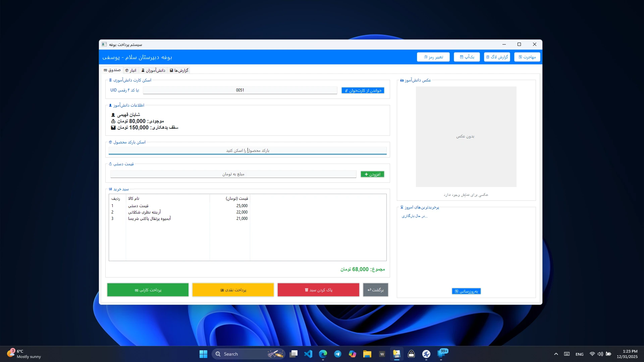Open the گزارش لاگ log report
Screen dimensions: 644x362
point(497,57)
